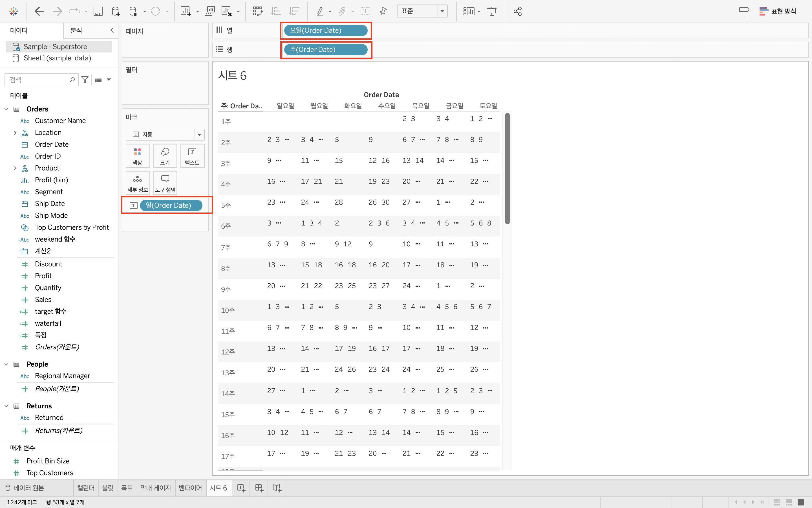Open the 표준 fit dropdown
Image resolution: width=812 pixels, height=508 pixels.
pos(422,11)
